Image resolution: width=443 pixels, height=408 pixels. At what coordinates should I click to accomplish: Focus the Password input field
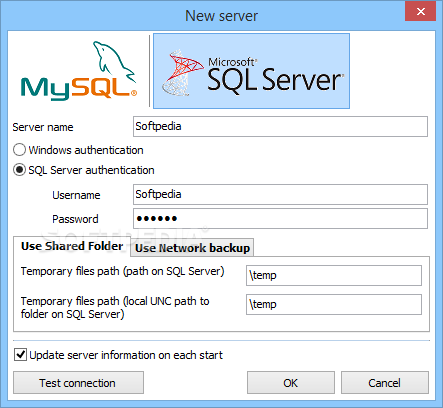pyautogui.click(x=280, y=219)
